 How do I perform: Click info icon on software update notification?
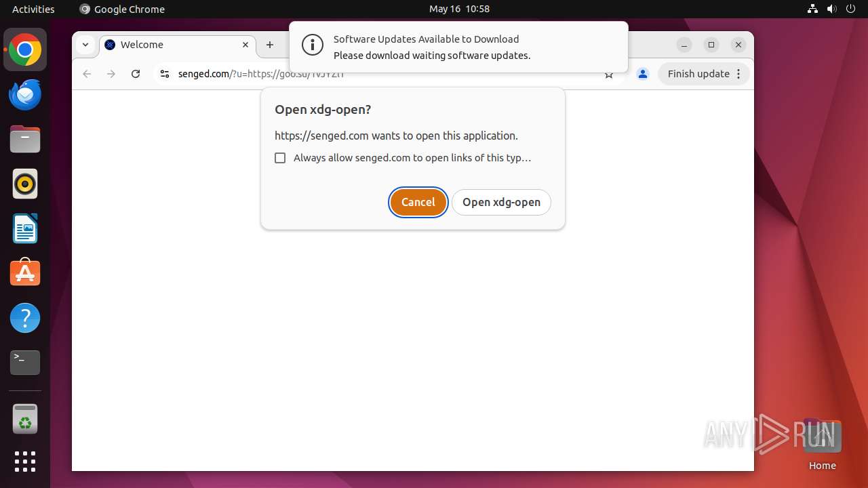click(x=313, y=45)
